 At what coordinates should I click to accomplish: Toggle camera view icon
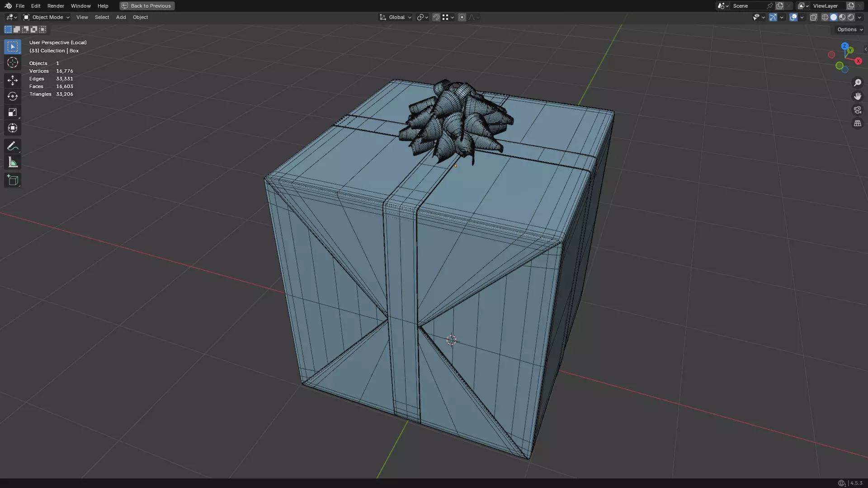point(858,110)
